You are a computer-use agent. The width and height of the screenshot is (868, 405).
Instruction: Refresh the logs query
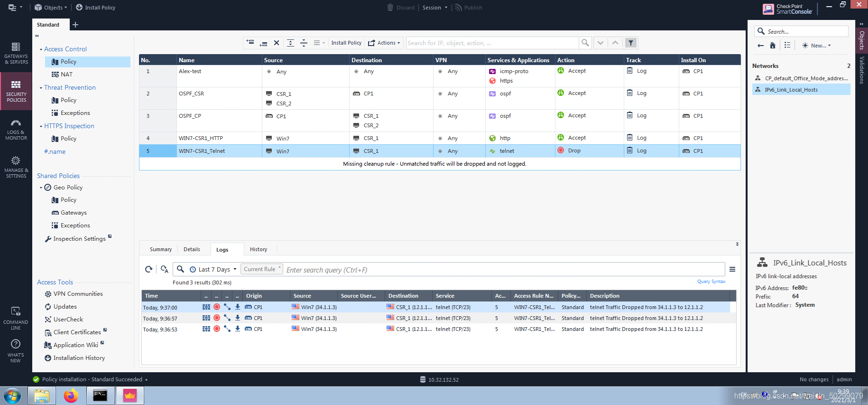[x=148, y=269]
